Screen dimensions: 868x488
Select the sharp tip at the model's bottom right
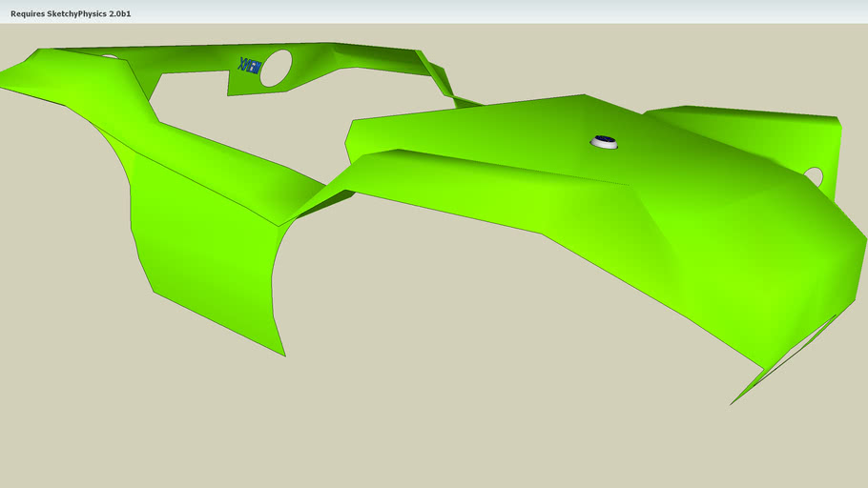[x=733, y=403]
